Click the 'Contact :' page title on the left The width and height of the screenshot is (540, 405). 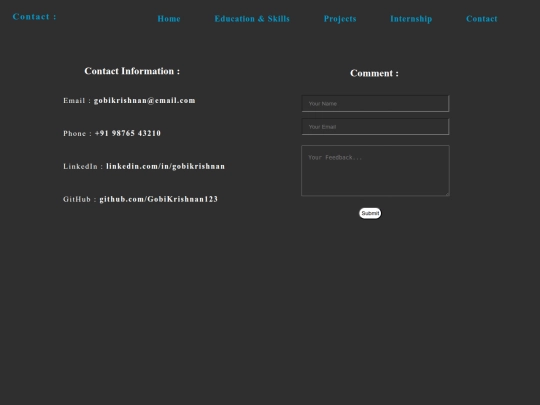click(x=34, y=17)
